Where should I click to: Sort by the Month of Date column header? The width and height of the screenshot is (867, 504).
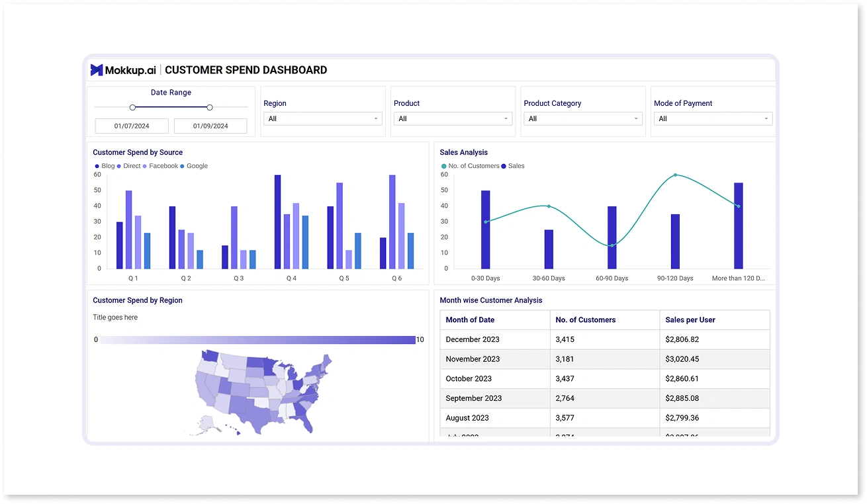495,320
